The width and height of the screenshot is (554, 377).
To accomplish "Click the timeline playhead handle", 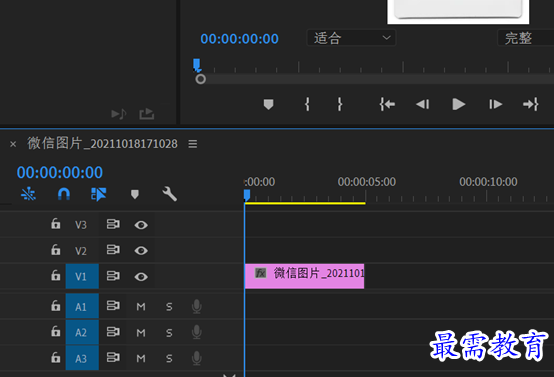I will click(x=247, y=195).
